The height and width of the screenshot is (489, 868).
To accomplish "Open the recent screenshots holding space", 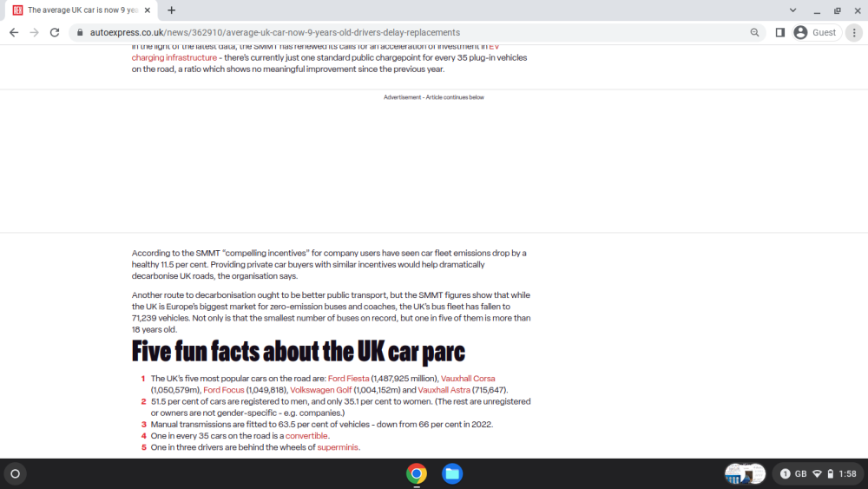I will tap(745, 474).
